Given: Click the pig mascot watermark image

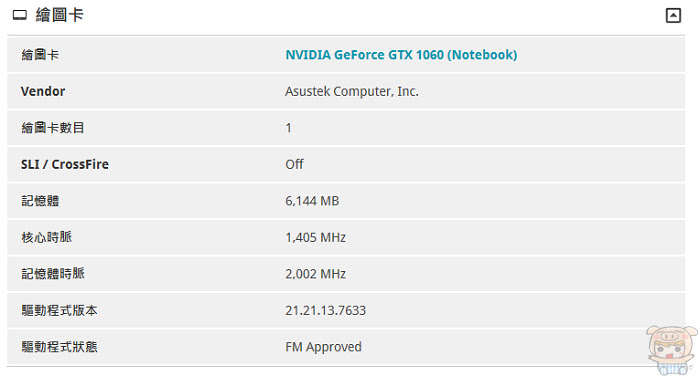Looking at the screenshot, I should coord(671,350).
